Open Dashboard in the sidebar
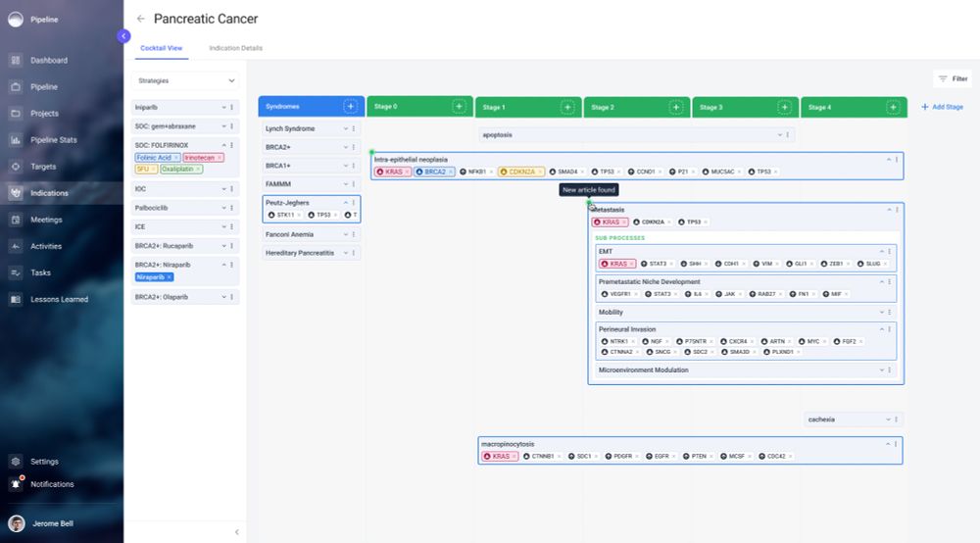Screen dimensions: 980x543 pyautogui.click(x=49, y=61)
